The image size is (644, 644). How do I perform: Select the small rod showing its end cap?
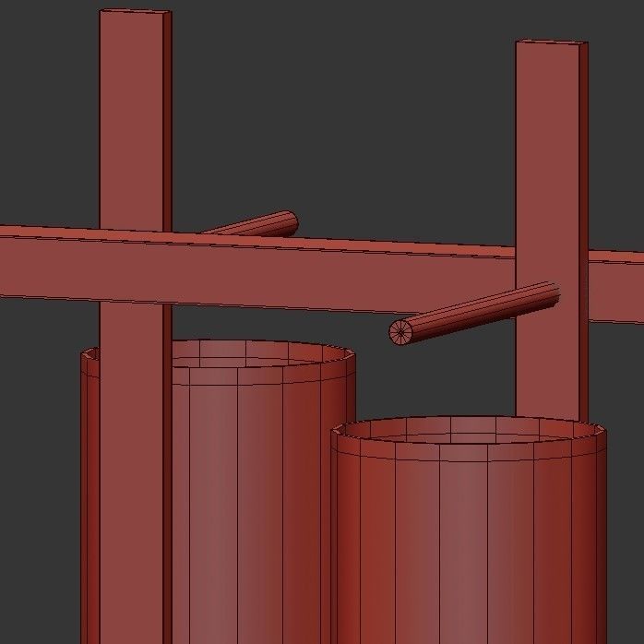[x=474, y=314]
